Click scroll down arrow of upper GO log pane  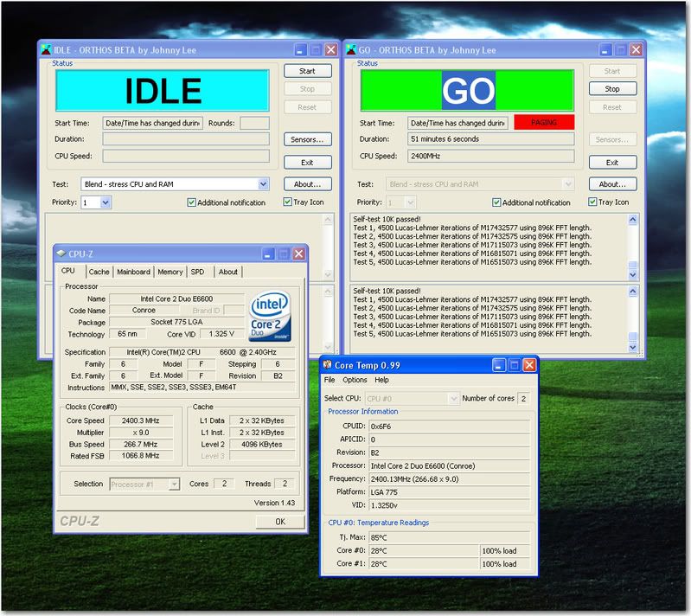pyautogui.click(x=632, y=275)
